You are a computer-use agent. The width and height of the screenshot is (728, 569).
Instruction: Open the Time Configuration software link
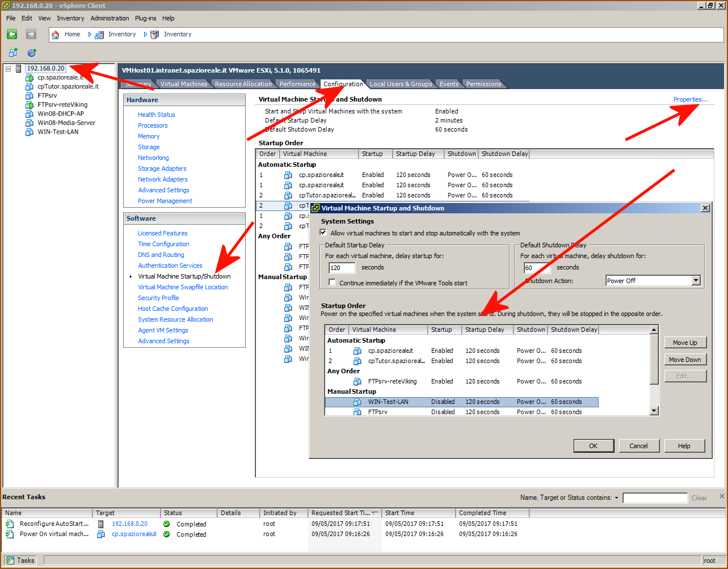(163, 244)
